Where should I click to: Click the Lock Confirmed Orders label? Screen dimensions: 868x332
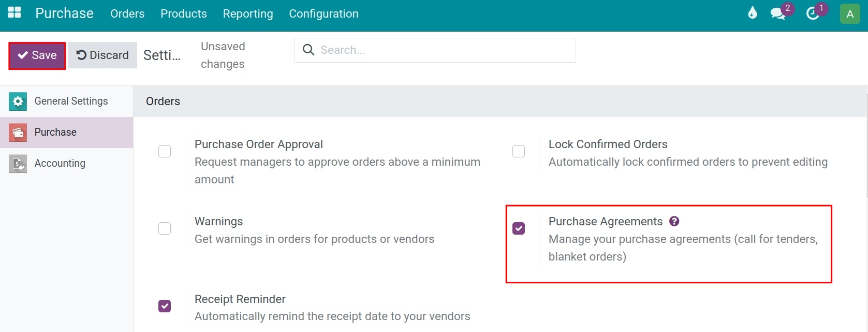click(608, 145)
